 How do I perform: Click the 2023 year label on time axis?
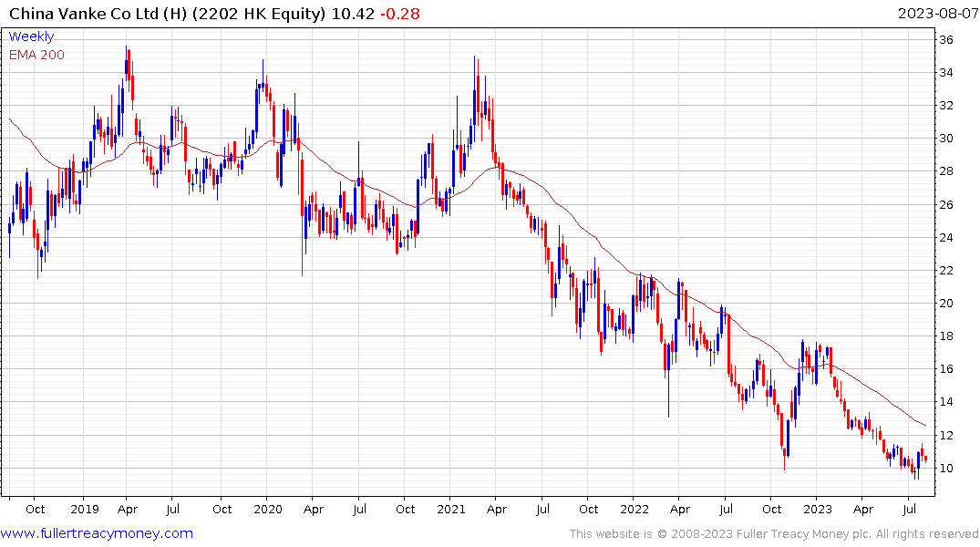point(818,509)
